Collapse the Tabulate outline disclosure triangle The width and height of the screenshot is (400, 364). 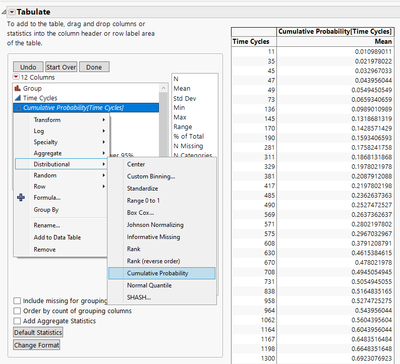coord(4,12)
